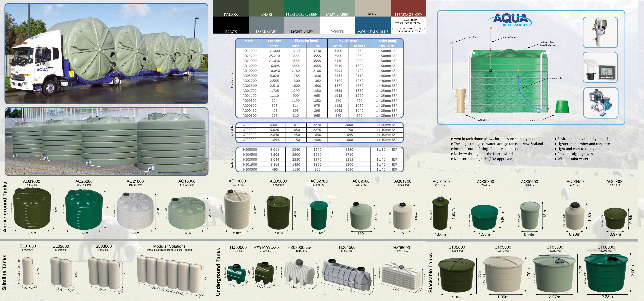
Task: Open the leaf trap accessory thumbnail
Action: click(600, 32)
